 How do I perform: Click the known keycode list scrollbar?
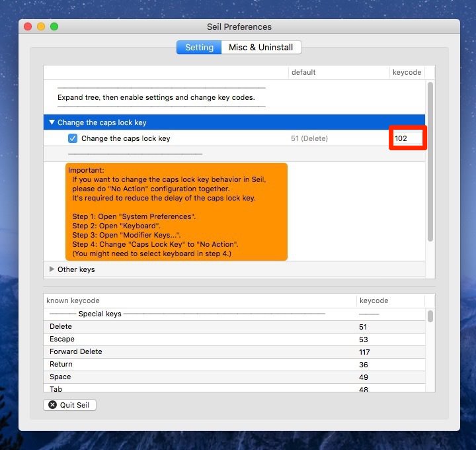pyautogui.click(x=430, y=316)
